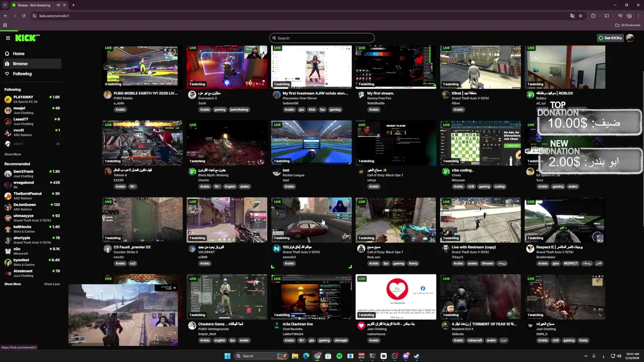Click 'Call of Duty: Black Ops 7' under xArya

point(385,175)
